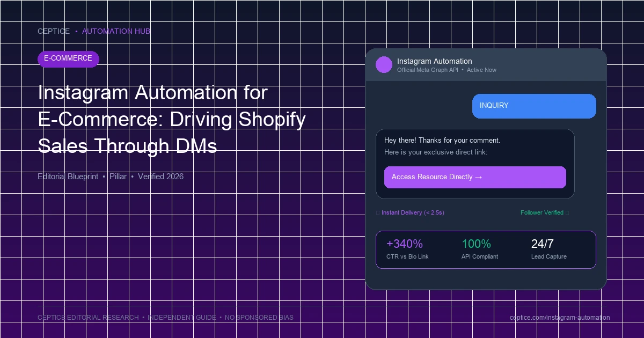This screenshot has height=338, width=644.
Task: Click the Instant Delivery (< 2.5s) label
Action: tap(413, 213)
